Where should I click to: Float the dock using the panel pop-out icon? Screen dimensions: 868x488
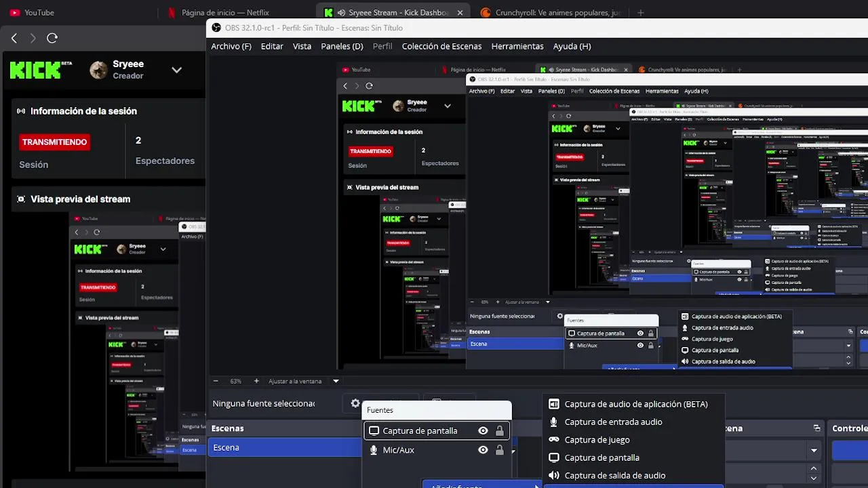(x=817, y=428)
